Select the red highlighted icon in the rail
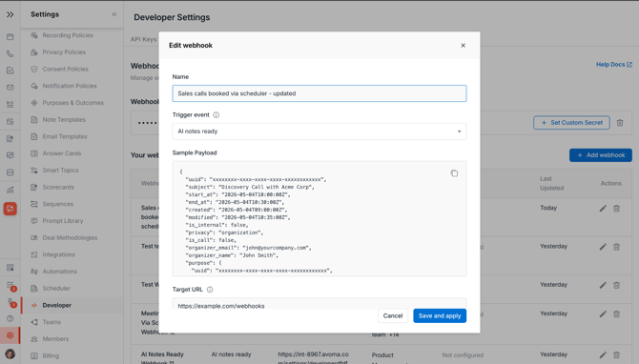The image size is (639, 364). click(x=10, y=209)
